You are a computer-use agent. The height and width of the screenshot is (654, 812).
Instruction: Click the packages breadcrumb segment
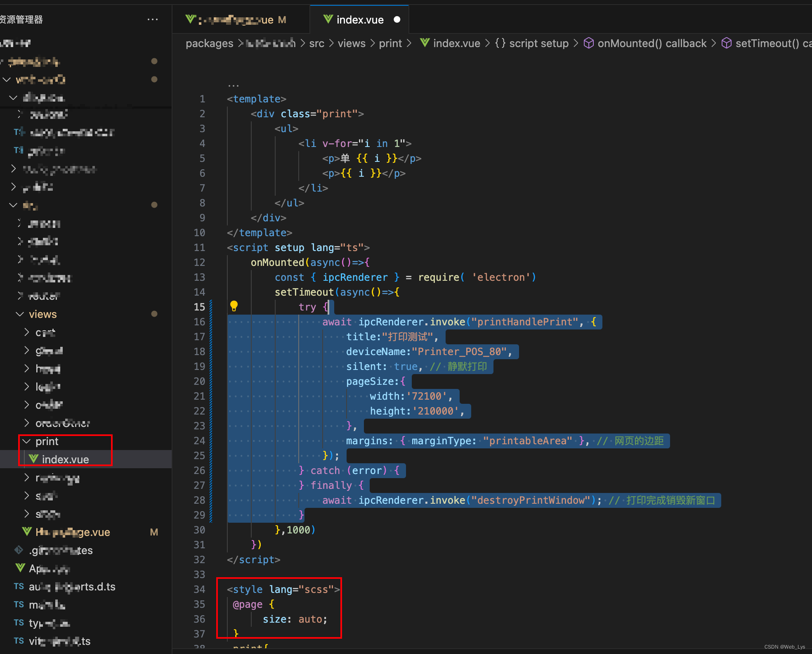pos(209,43)
